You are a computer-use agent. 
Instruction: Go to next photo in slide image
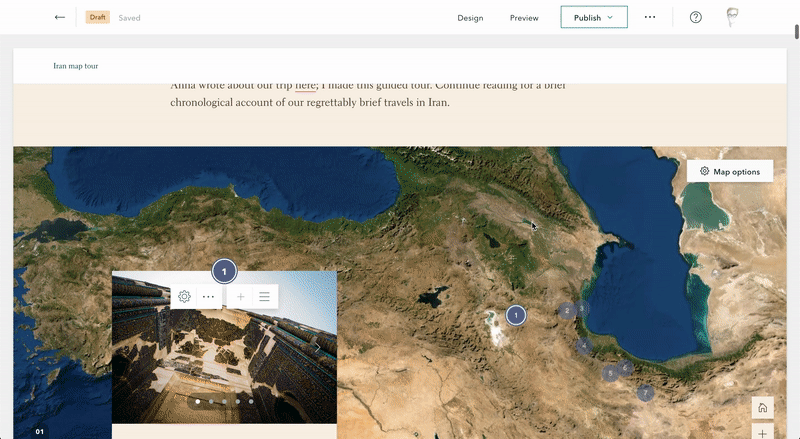tap(317, 348)
